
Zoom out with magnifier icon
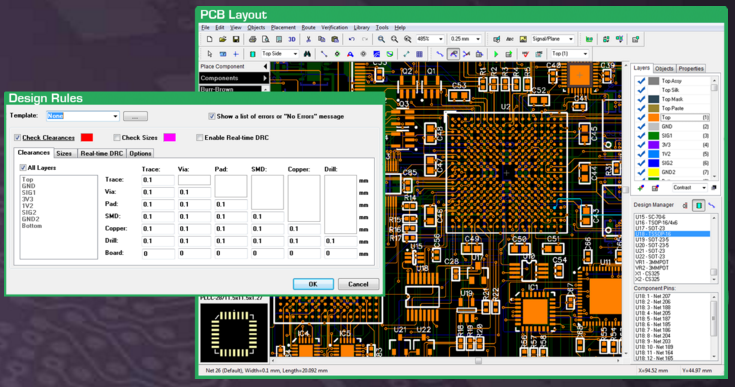[394, 39]
